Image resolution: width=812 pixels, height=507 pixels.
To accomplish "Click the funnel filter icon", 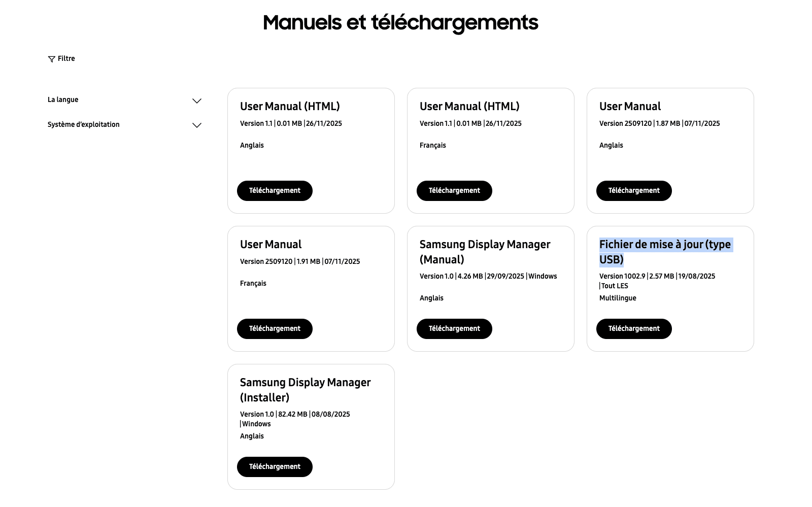I will (x=51, y=59).
